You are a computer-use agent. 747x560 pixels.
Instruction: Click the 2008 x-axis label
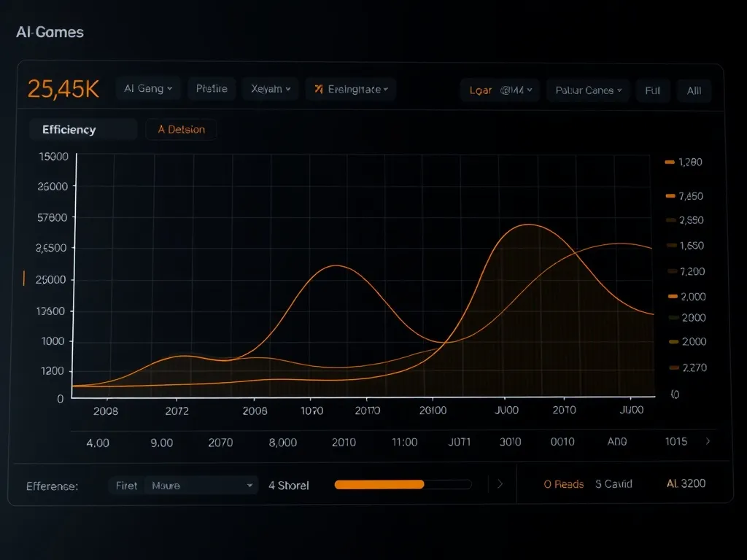click(105, 411)
